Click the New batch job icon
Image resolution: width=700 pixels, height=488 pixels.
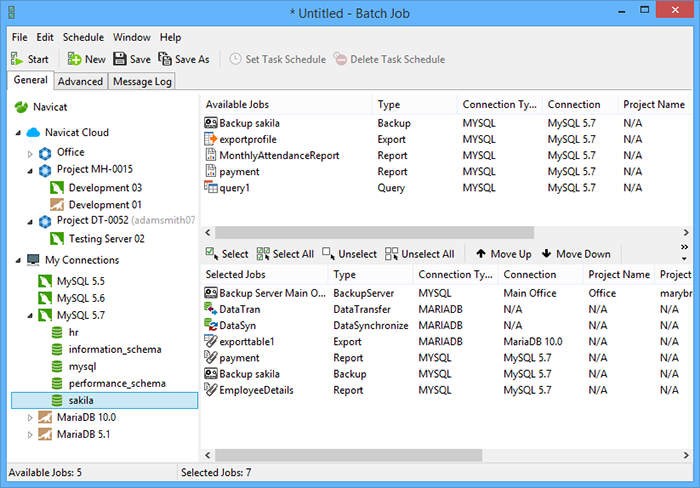pyautogui.click(x=74, y=59)
